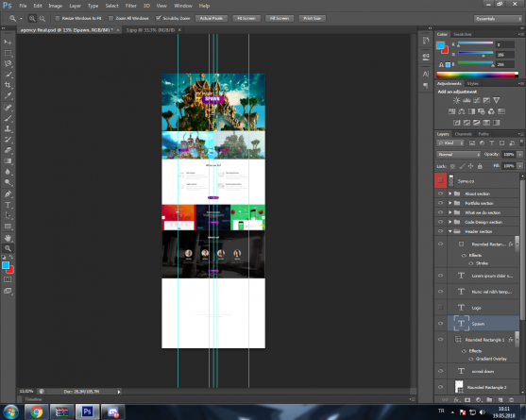Switch to the Channels tab

[x=464, y=134]
